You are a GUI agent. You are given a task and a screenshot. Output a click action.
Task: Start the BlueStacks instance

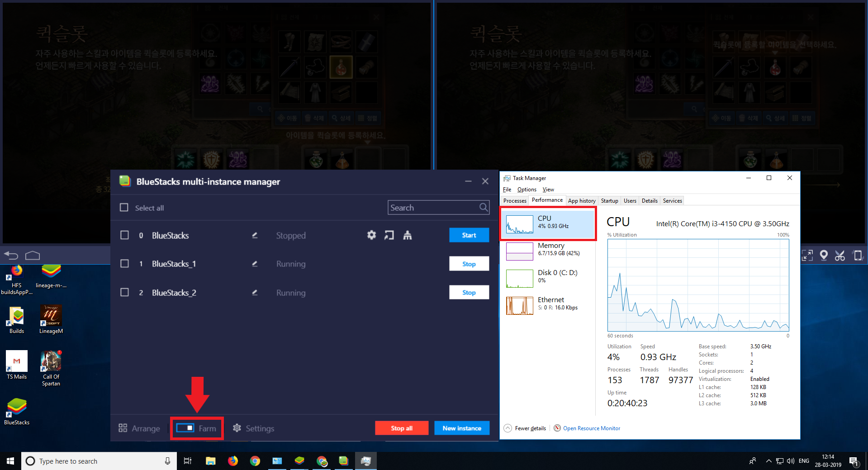point(469,235)
